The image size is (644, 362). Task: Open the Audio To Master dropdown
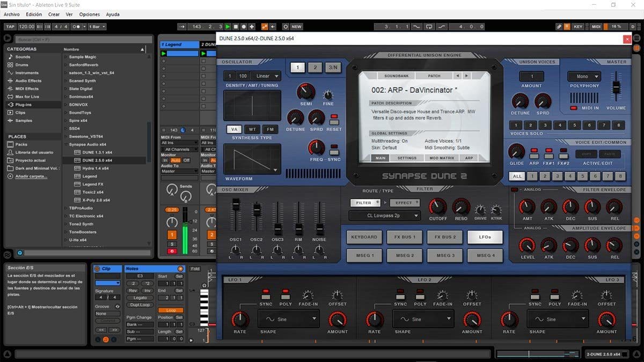coord(179,171)
